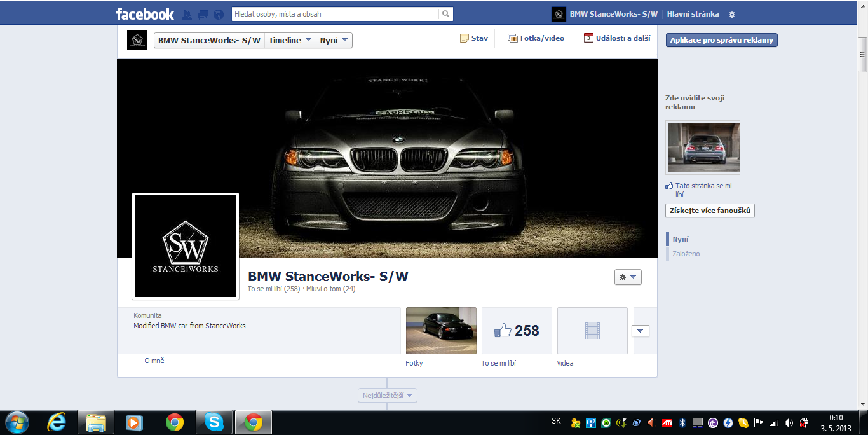This screenshot has height=435, width=868.
Task: Click the power plug battery tray icon
Action: click(x=804, y=422)
